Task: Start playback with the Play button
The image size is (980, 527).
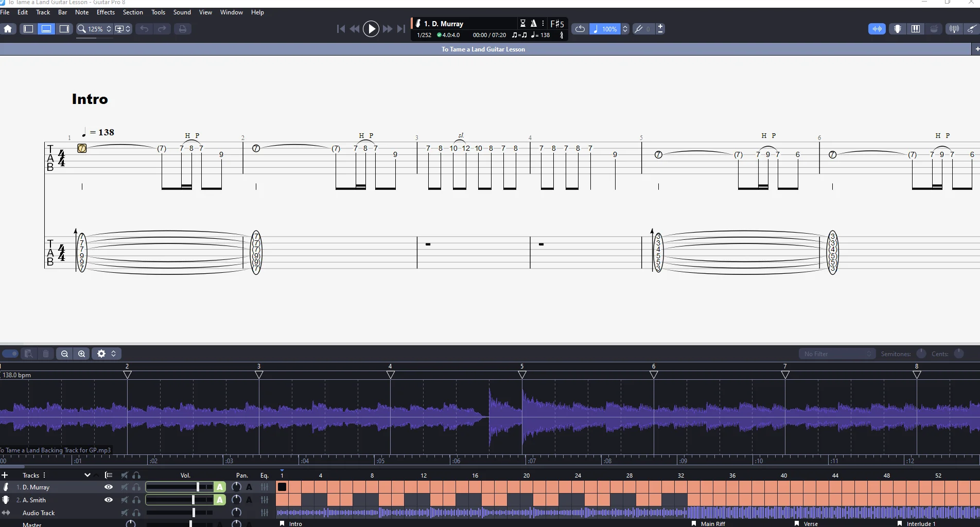Action: tap(371, 29)
